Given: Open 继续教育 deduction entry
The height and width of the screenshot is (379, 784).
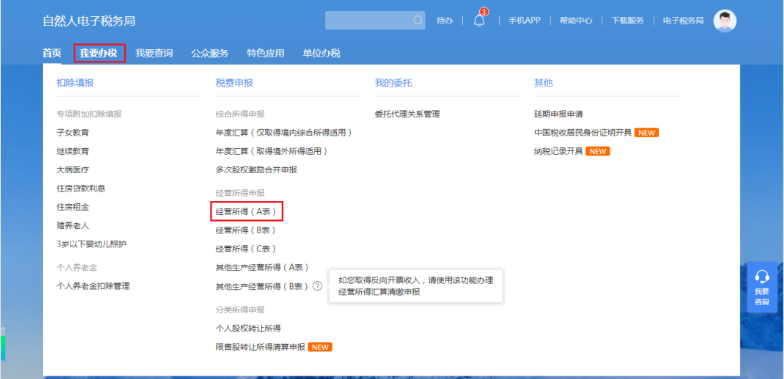Looking at the screenshot, I should [x=73, y=151].
